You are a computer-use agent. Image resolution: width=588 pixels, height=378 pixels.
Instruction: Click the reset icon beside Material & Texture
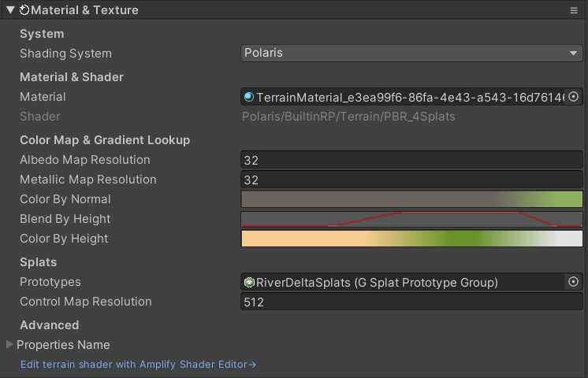pyautogui.click(x=24, y=10)
